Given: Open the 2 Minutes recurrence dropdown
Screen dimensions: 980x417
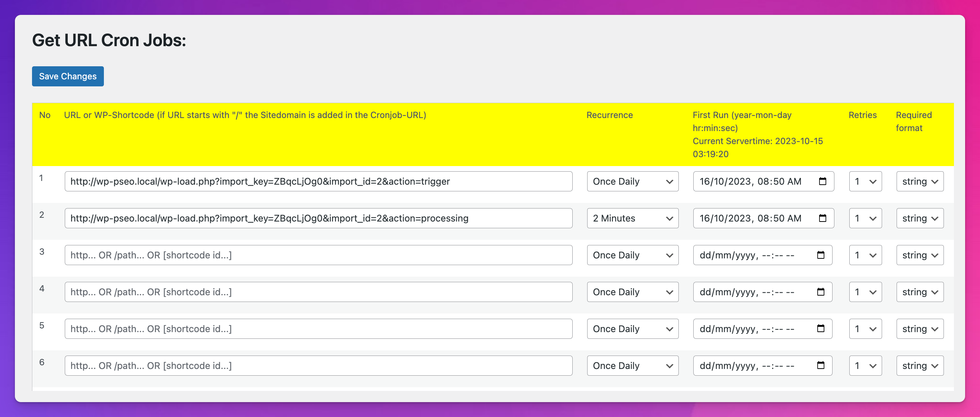Looking at the screenshot, I should [x=633, y=219].
